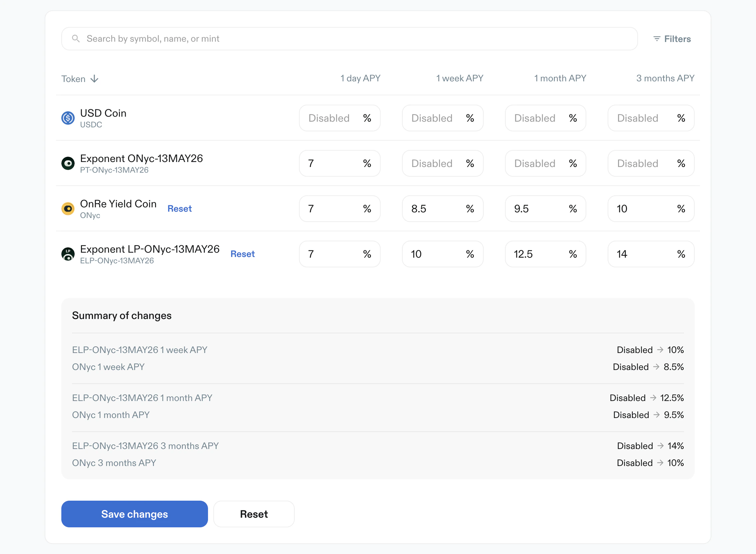Click the Token sort arrow icon

click(95, 79)
